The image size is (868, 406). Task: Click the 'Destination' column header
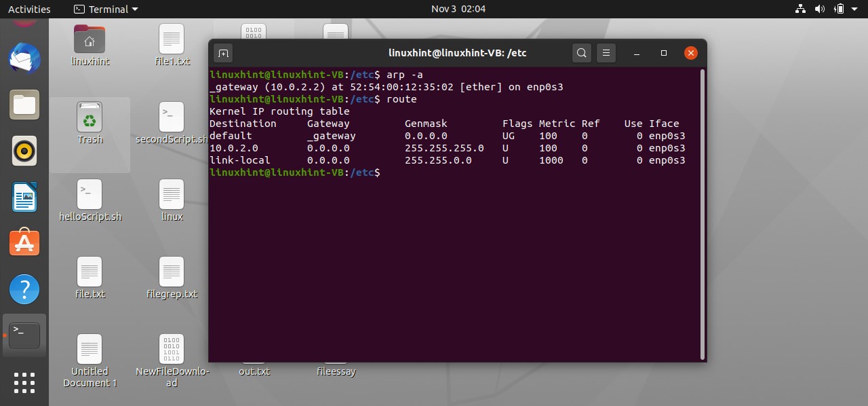coord(243,124)
